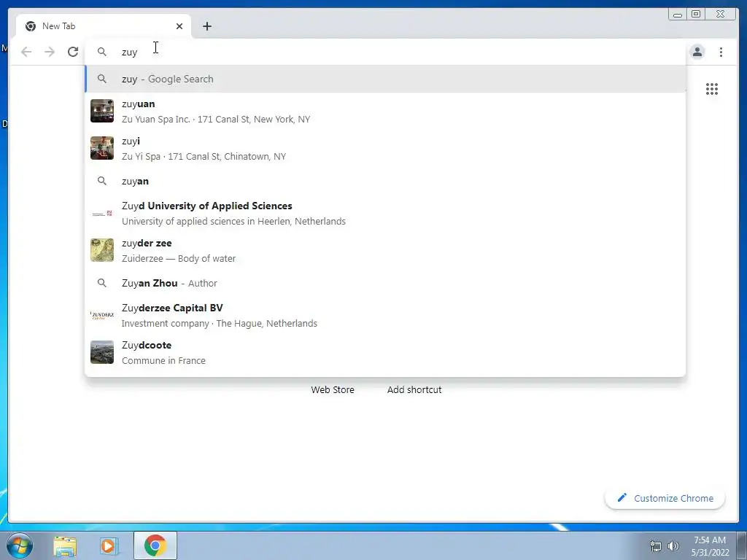Click the Zuyd University logo thumbnail
Screen dimensions: 747x560
pyautogui.click(x=102, y=214)
